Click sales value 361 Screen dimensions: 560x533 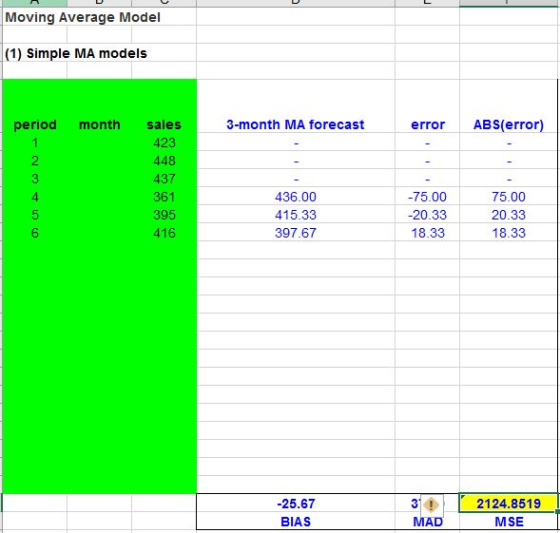(164, 197)
